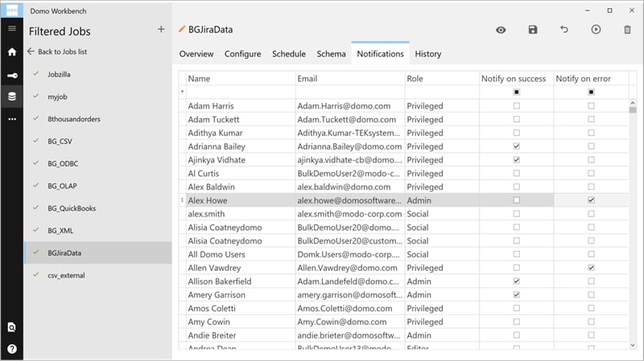This screenshot has height=361, width=644.
Task: Switch to the Schema tab
Action: coord(331,54)
